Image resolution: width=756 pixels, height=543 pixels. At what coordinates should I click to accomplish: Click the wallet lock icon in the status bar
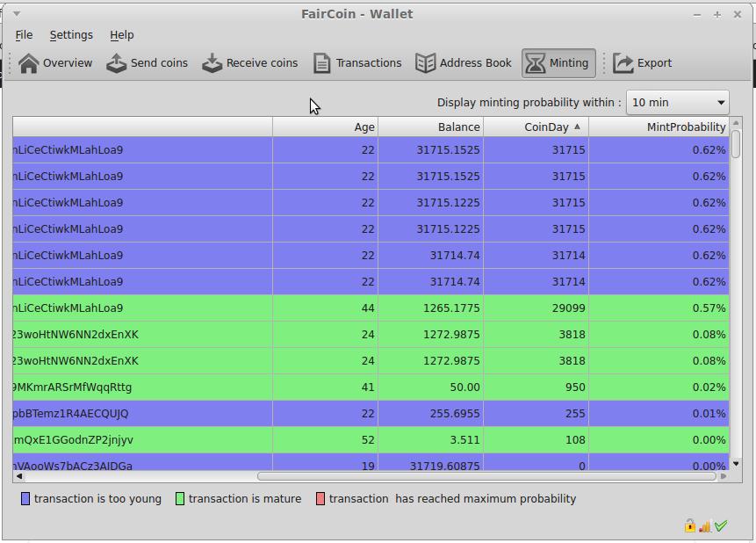(x=690, y=525)
